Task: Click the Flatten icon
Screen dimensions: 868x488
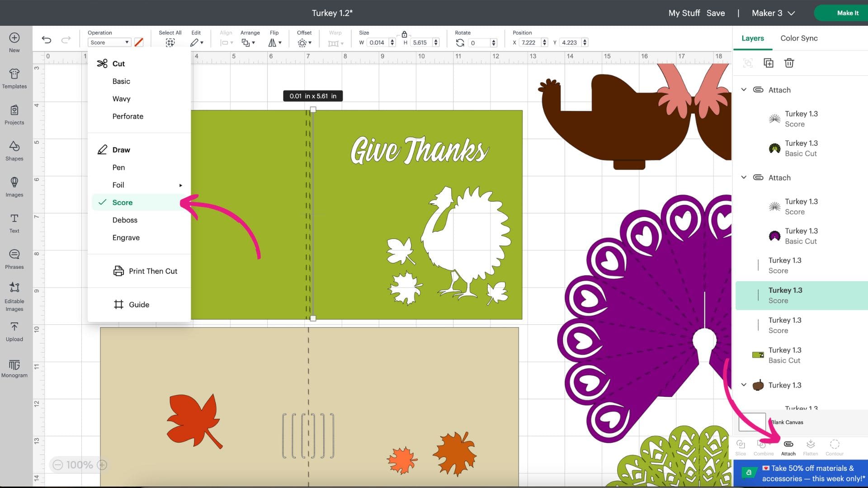Action: pos(810,447)
